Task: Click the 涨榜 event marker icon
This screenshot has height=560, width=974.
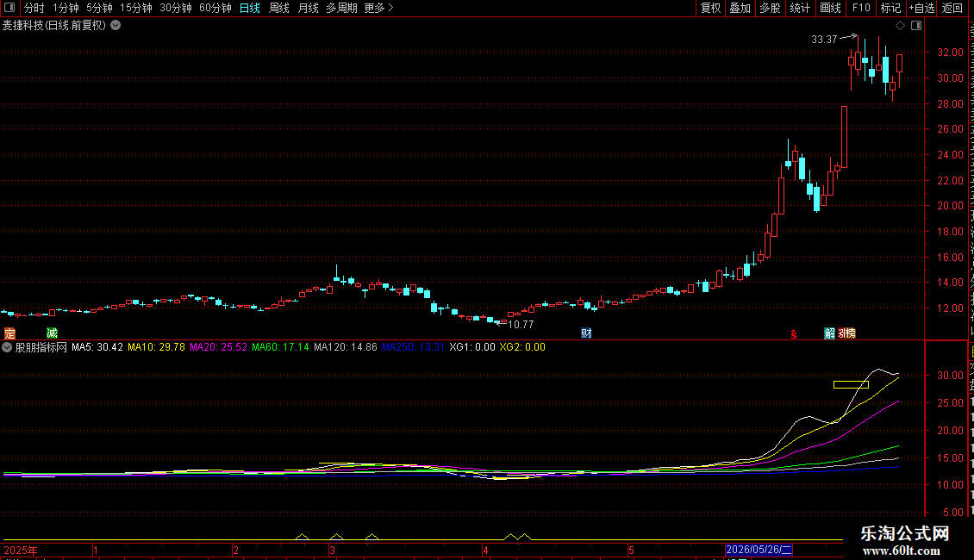Action: [846, 333]
